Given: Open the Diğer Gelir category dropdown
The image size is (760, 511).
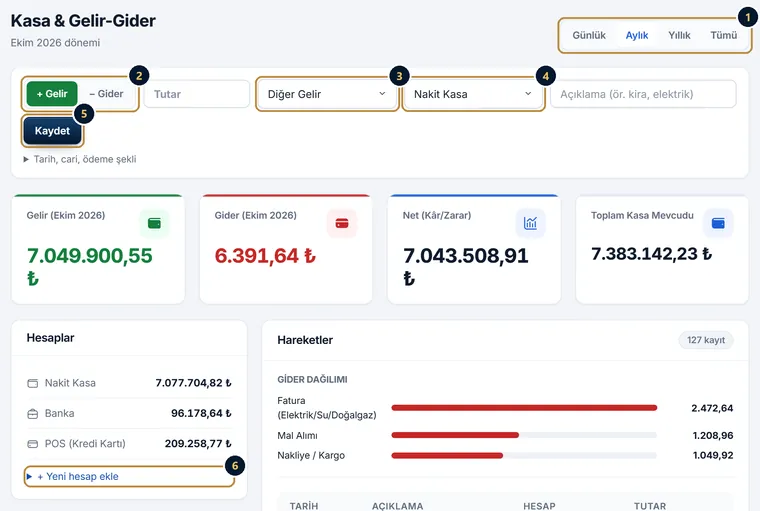Looking at the screenshot, I should [327, 94].
